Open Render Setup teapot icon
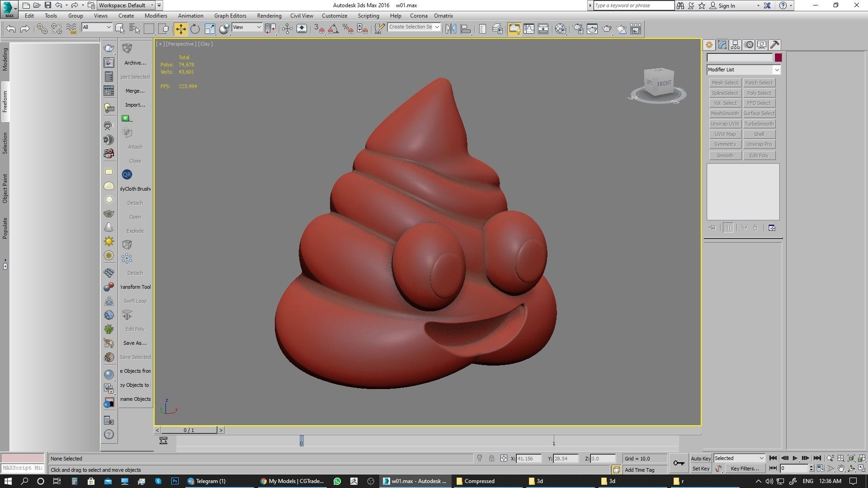The width and height of the screenshot is (868, 488). tap(578, 29)
